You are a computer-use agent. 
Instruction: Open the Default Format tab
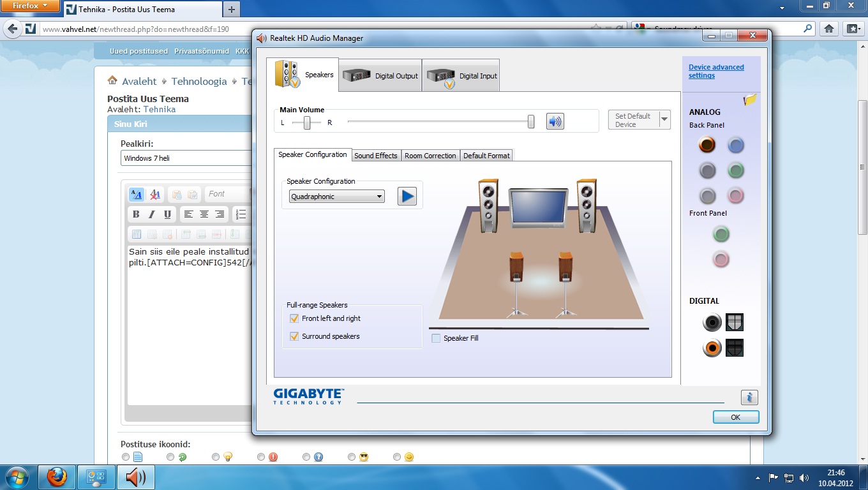tap(486, 156)
